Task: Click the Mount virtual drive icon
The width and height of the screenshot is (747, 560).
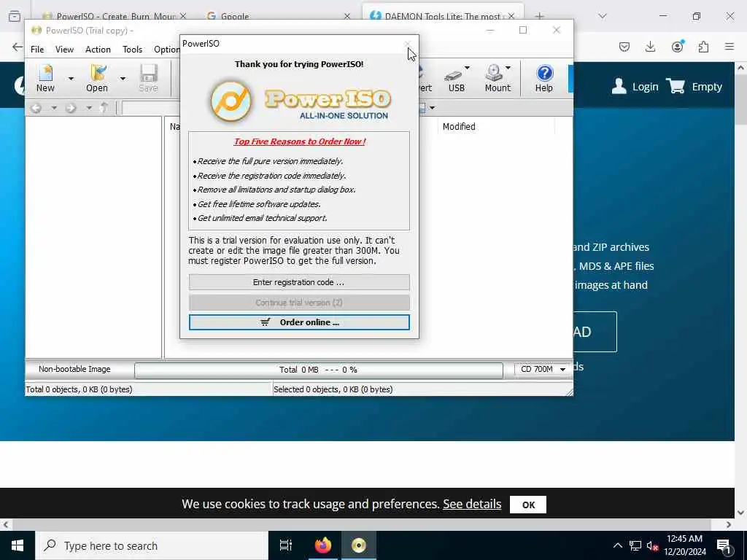Action: click(497, 79)
